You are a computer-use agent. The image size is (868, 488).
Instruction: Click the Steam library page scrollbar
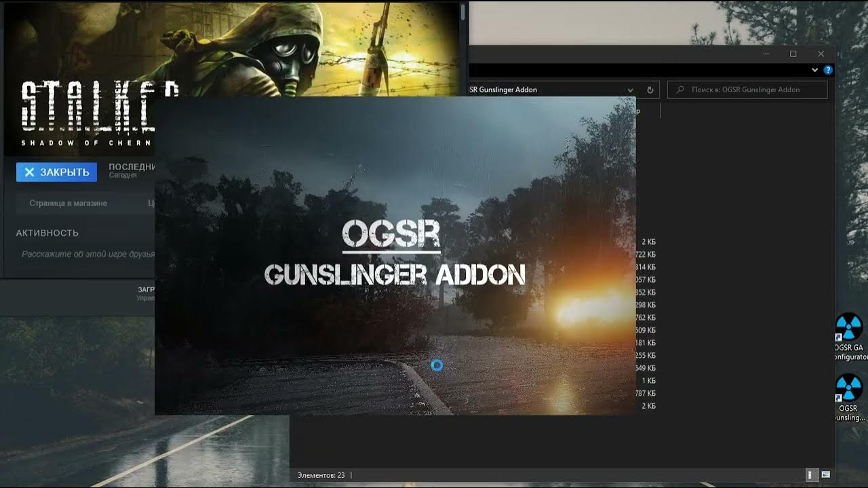click(463, 12)
